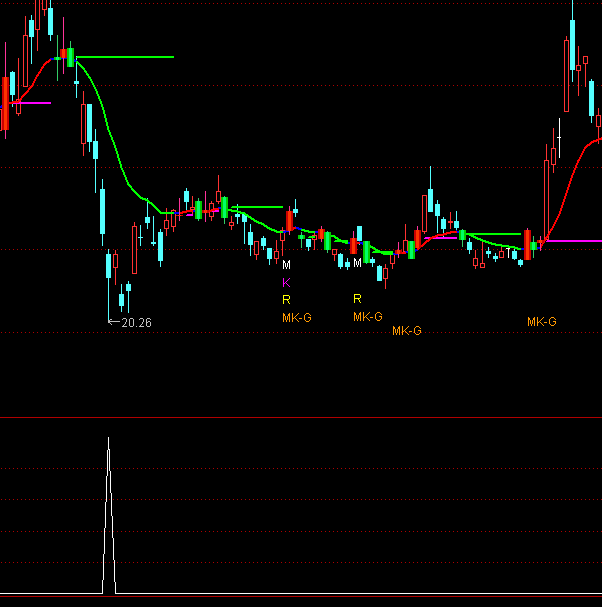Click the magenta horizontal line at far left

pos(30,103)
